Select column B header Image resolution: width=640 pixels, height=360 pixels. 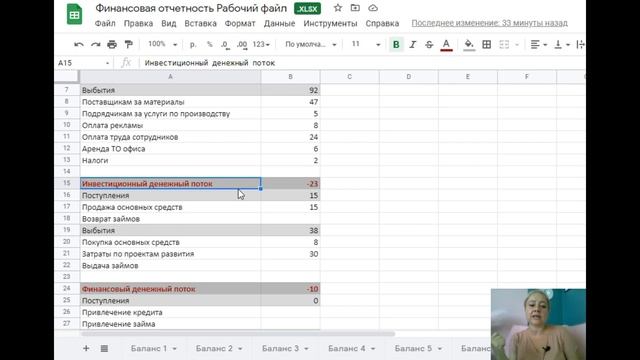pos(290,77)
